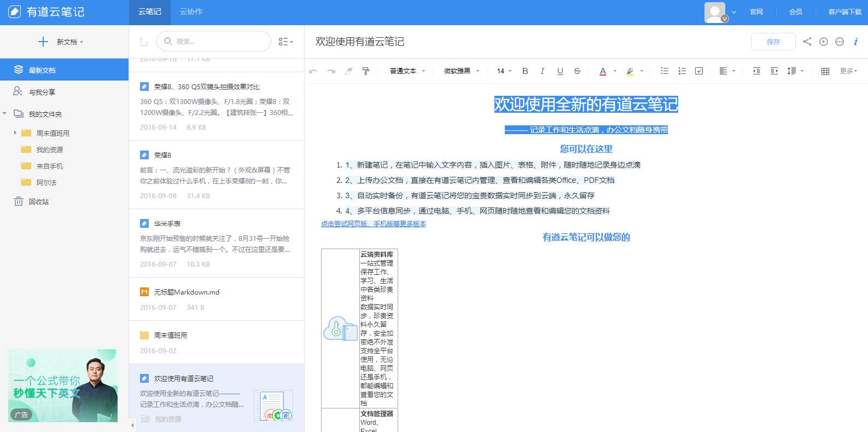Open the cloud key image in table

[340, 329]
